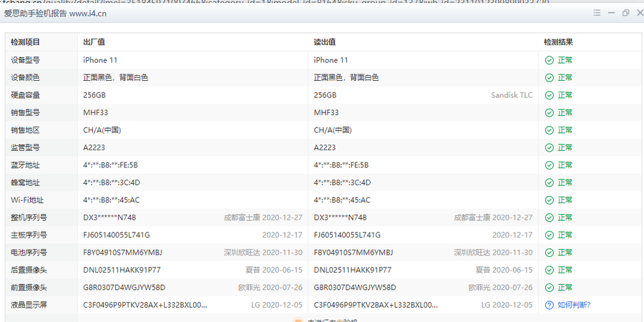644x322 pixels.
Task: Click DNL02511HAKK91P77 in the 读出值 column
Action: [353, 270]
